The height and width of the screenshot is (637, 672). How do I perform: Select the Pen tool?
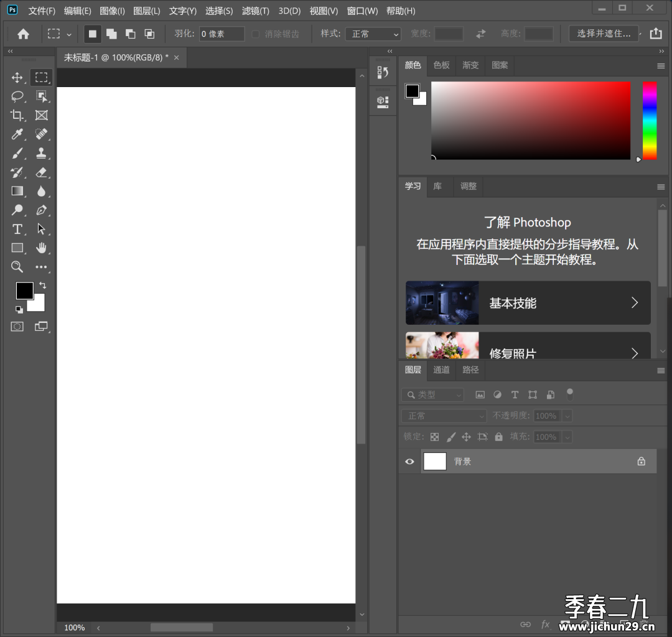click(41, 210)
